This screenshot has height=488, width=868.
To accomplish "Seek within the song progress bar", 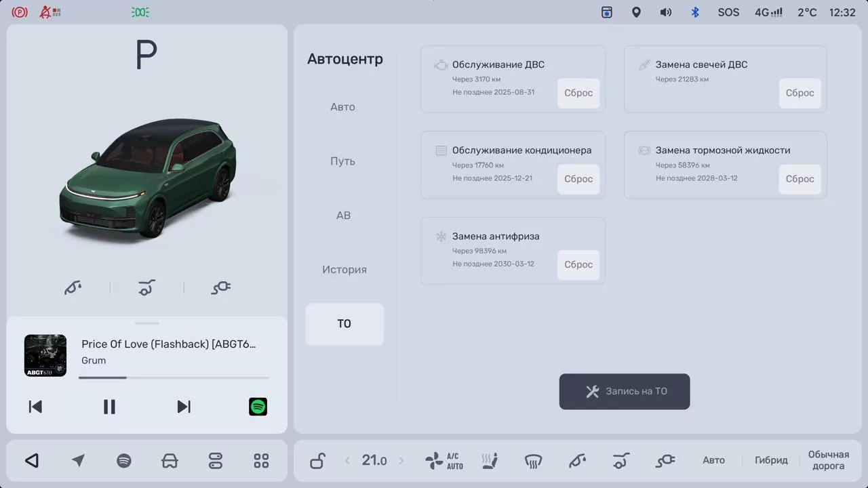I will pos(174,378).
